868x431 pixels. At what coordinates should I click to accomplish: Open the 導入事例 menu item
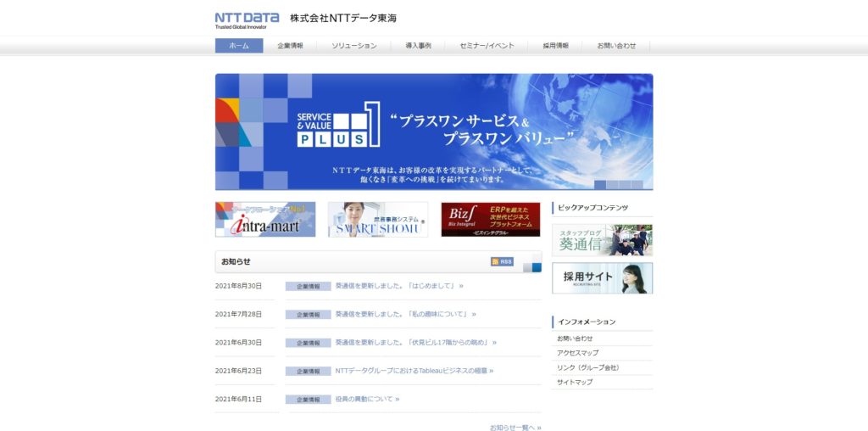(418, 46)
